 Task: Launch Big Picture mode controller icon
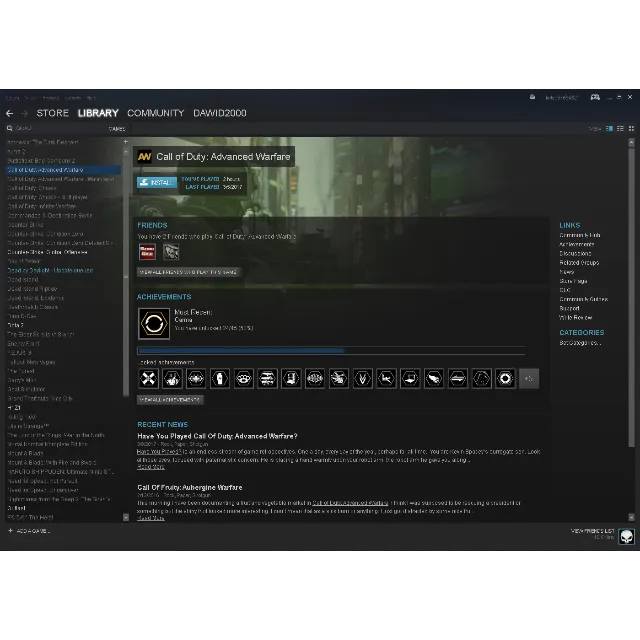coord(595,97)
